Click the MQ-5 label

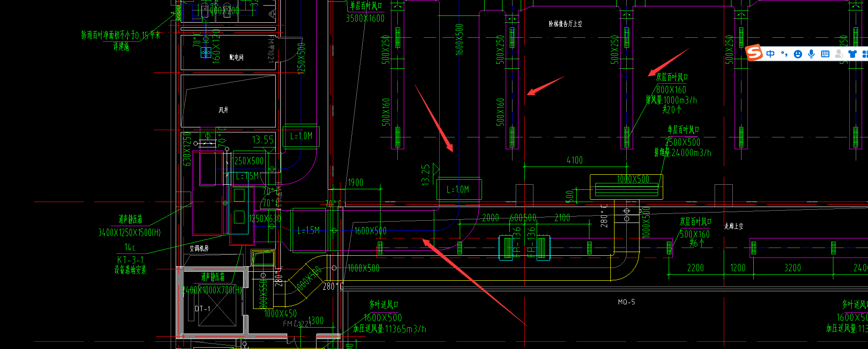click(626, 302)
